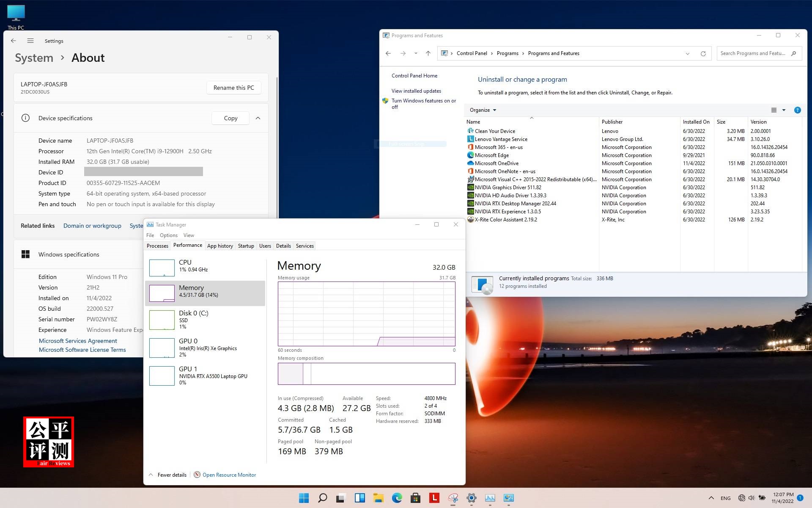Open the Organize dropdown menu
The height and width of the screenshot is (508, 812).
[482, 110]
